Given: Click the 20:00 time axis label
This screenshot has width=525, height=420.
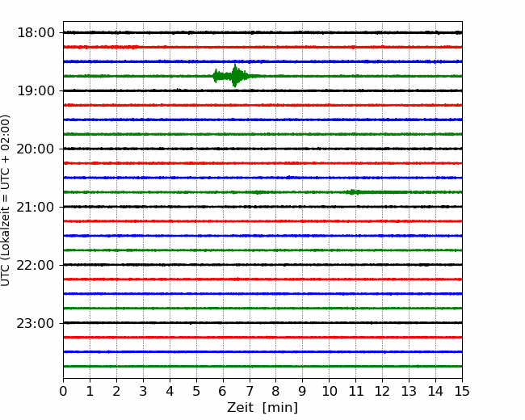Looking at the screenshot, I should pos(36,149).
